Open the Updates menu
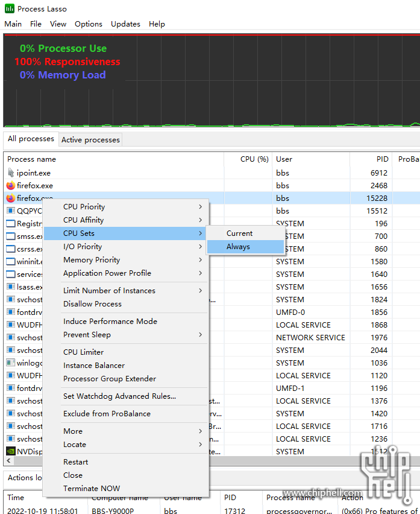The image size is (420, 514). 125,24
